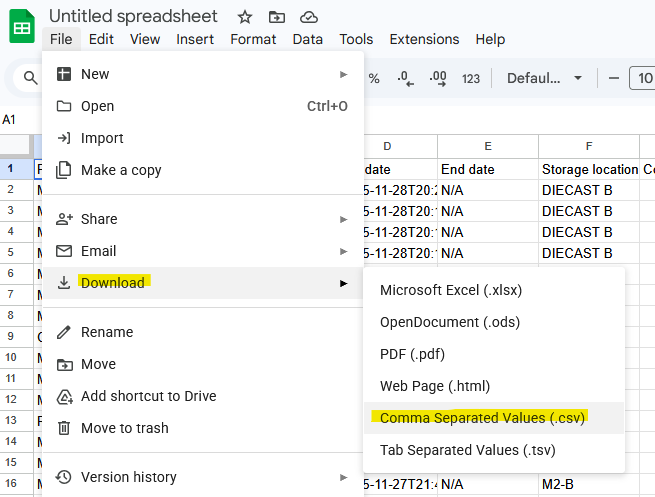Open the View menu
Screen dimensions: 655x497
pyautogui.click(x=145, y=39)
